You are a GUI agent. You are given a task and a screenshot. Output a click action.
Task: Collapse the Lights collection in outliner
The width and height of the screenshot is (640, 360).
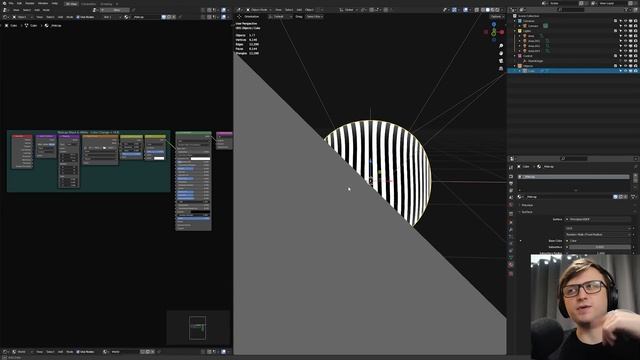(515, 31)
